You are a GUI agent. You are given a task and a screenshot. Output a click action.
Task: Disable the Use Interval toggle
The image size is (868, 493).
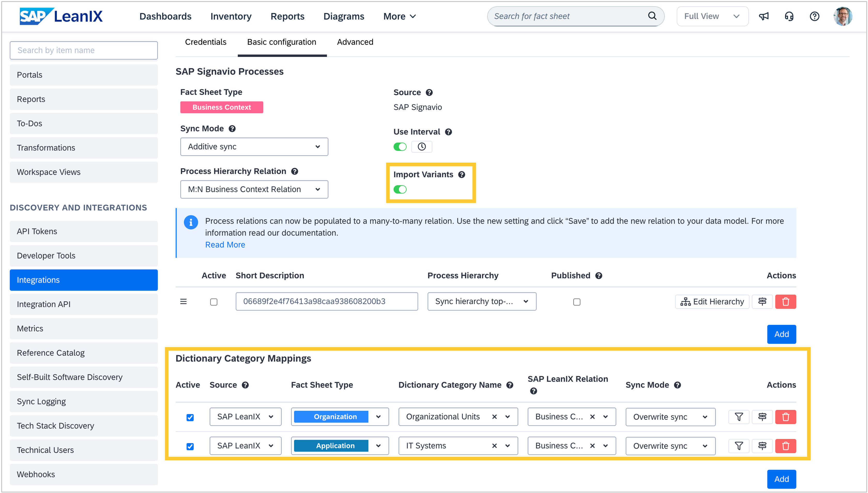(400, 147)
